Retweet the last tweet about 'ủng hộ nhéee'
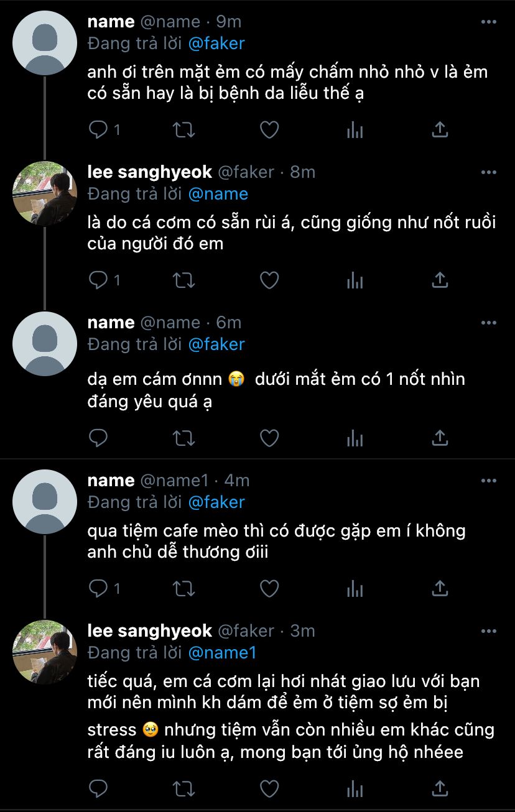 tap(183, 788)
